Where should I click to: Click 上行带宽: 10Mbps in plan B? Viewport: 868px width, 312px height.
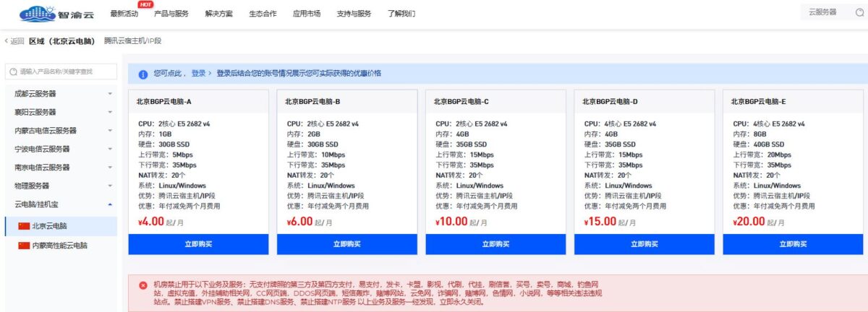coord(316,155)
